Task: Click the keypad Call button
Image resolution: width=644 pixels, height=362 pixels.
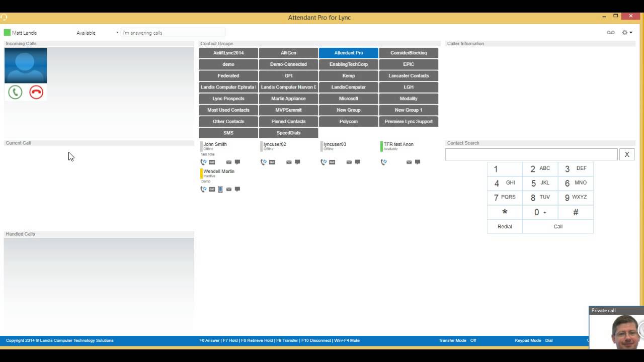Action: 558,227
